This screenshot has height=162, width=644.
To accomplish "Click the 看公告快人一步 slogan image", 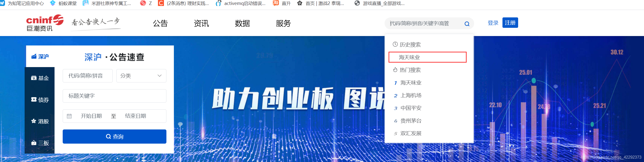I will 96,24.
